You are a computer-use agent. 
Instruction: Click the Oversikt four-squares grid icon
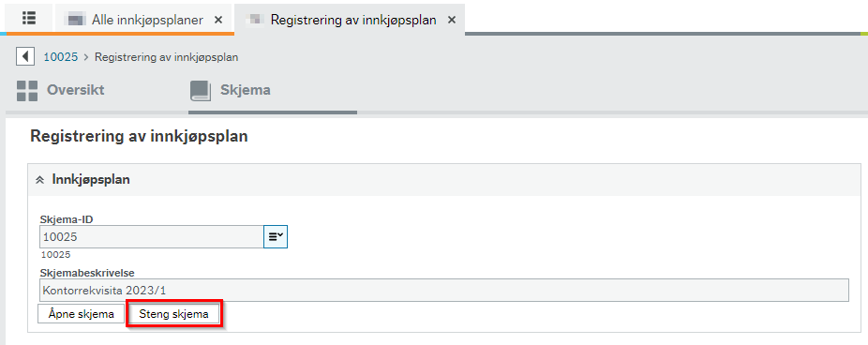tap(27, 90)
